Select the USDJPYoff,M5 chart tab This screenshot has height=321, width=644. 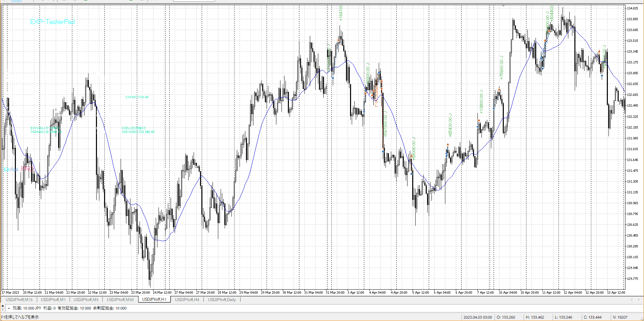click(x=86, y=300)
